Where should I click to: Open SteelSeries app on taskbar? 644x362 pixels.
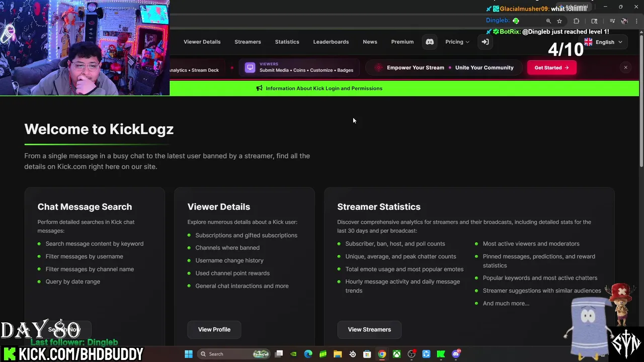(x=352, y=354)
